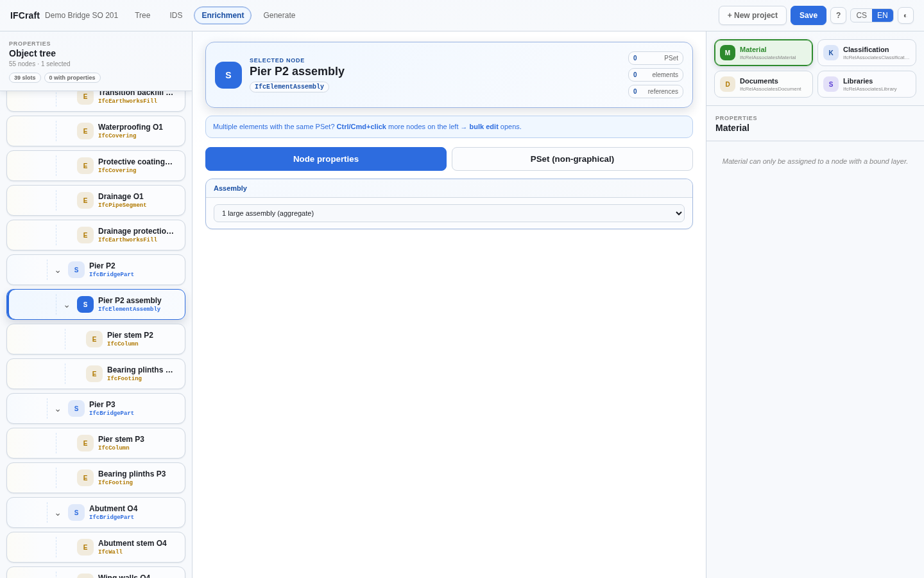Click the E icon of Bearing plinths P3
This screenshot has height=578, width=924.
click(x=85, y=478)
